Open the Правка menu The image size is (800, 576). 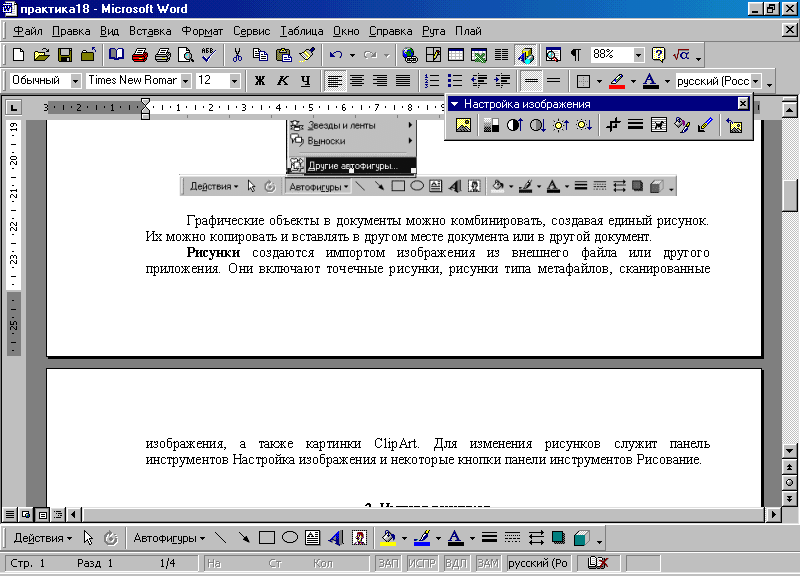pos(71,31)
